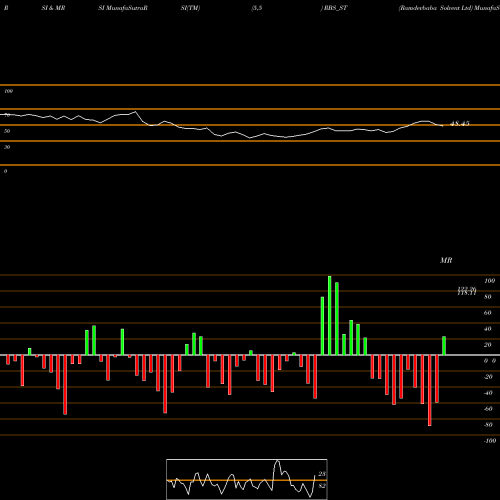The height and width of the screenshot is (500, 500).
Task: Click the MR axis label -40
Action: point(488,393)
